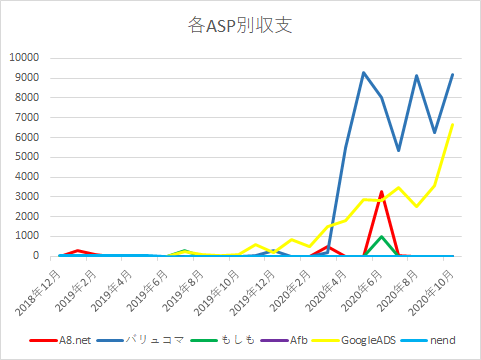Image resolution: width=481 pixels, height=360 pixels.
Task: Click the 8000 y-axis label
Action: 27,97
